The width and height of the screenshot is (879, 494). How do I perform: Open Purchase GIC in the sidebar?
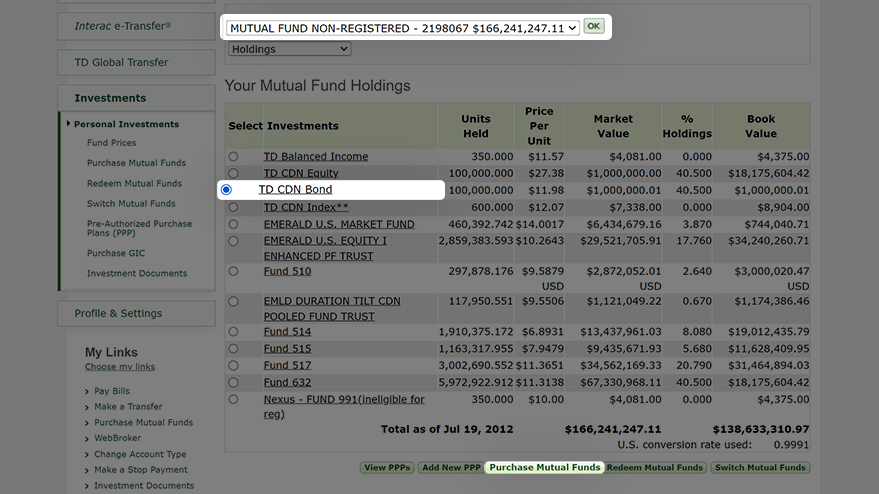(116, 253)
